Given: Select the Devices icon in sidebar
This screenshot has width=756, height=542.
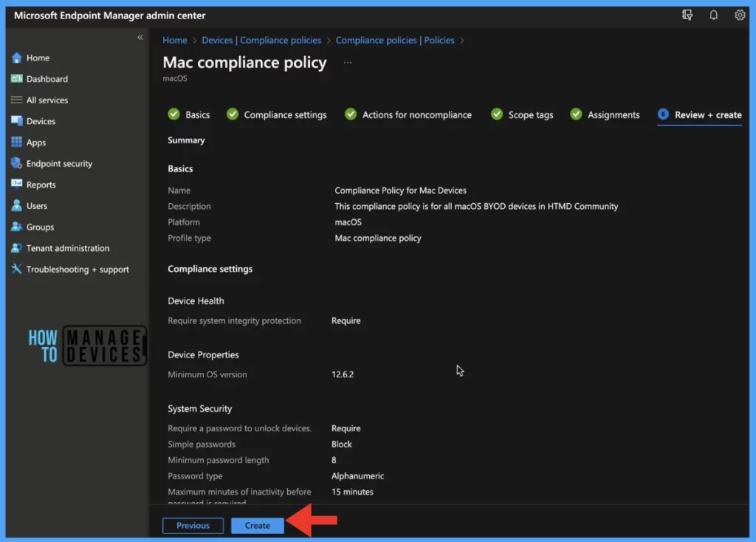Looking at the screenshot, I should [17, 121].
